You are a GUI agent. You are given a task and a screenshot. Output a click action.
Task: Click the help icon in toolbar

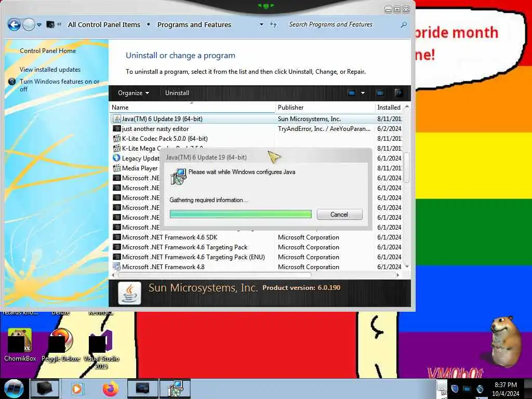(398, 93)
